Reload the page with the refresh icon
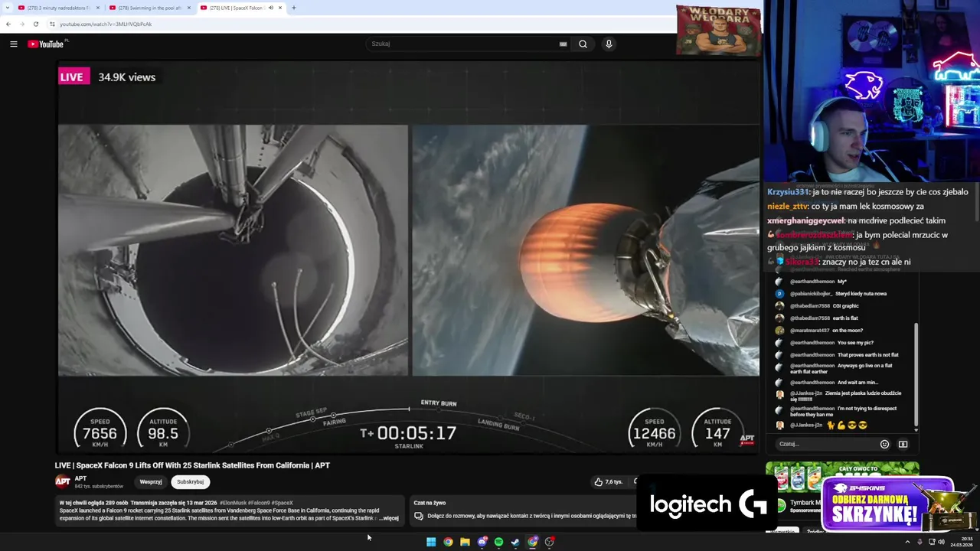Image resolution: width=980 pixels, height=551 pixels. 35,24
